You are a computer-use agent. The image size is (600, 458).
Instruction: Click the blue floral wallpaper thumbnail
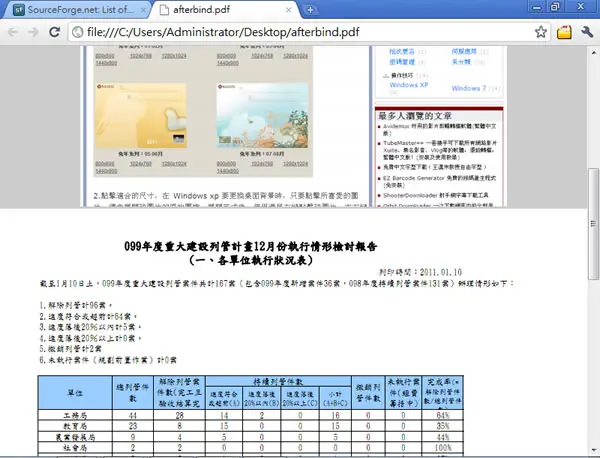click(262, 116)
